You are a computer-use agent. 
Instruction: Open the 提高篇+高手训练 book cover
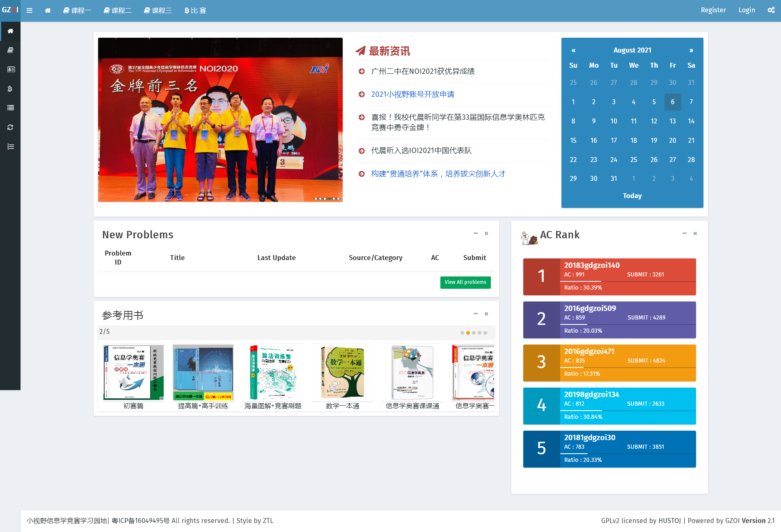203,372
